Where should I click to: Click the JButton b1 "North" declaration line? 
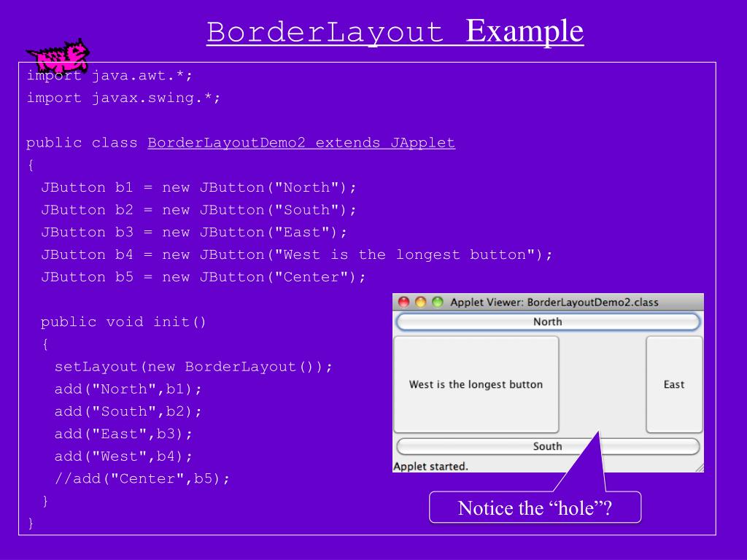(198, 187)
